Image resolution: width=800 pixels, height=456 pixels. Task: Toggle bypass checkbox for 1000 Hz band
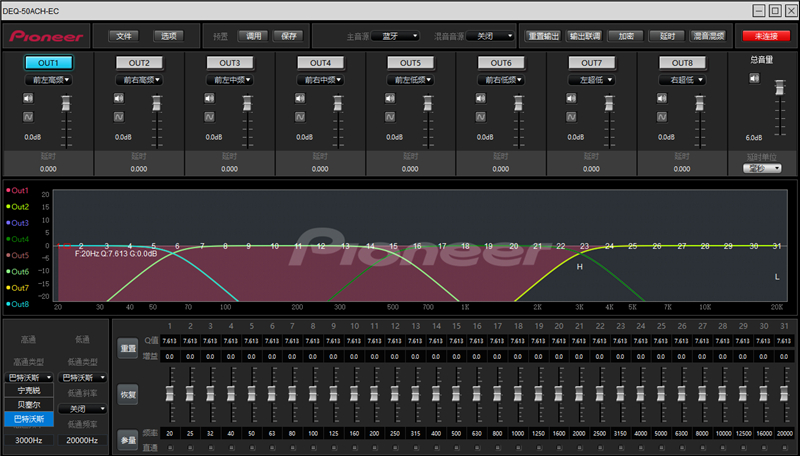(518, 448)
